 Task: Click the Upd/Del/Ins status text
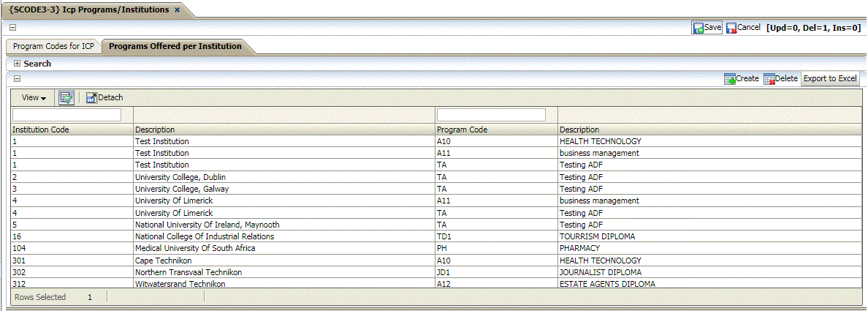813,28
